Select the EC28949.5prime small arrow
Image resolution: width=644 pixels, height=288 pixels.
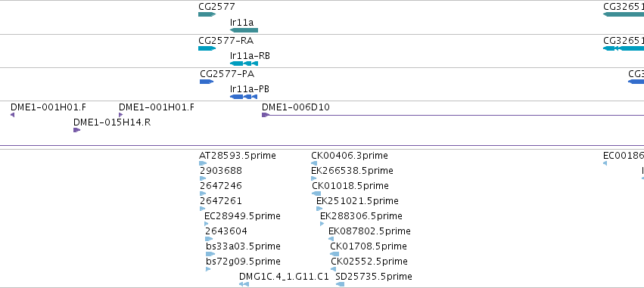point(206,224)
